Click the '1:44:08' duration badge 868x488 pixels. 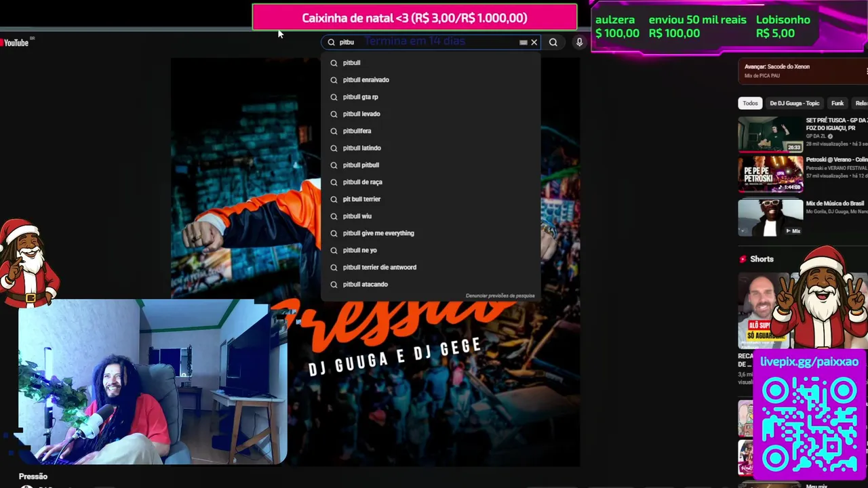[791, 187]
